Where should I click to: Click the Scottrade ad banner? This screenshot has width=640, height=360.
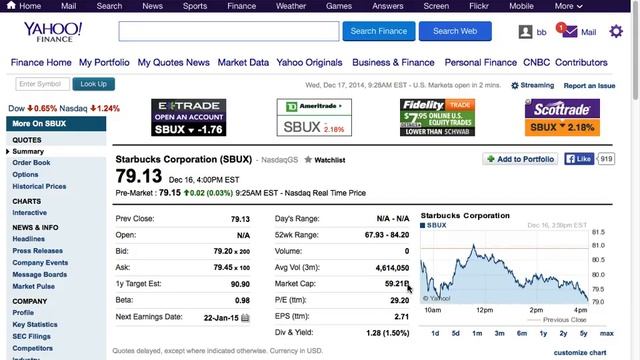(562, 118)
